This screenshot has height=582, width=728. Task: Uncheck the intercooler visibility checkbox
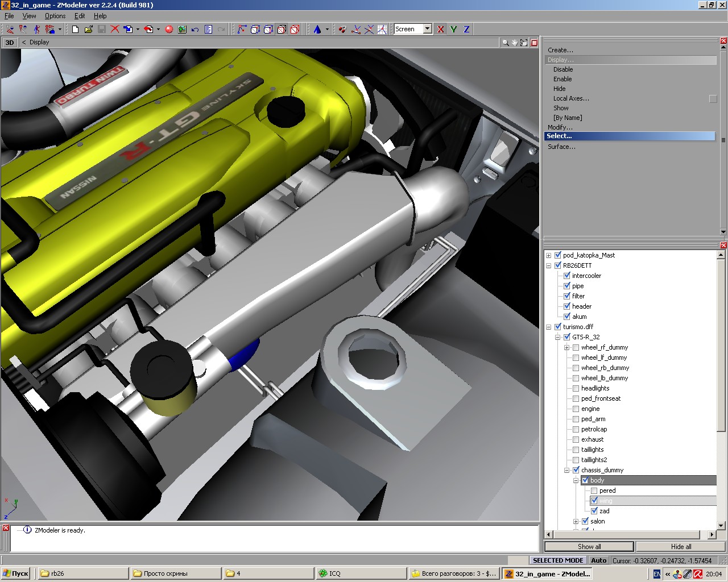click(567, 276)
